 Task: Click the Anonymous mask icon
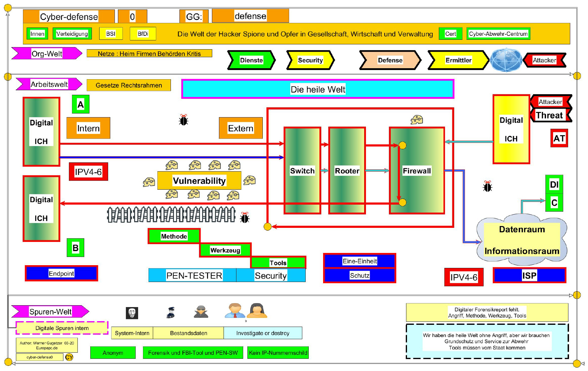pyautogui.click(x=132, y=313)
